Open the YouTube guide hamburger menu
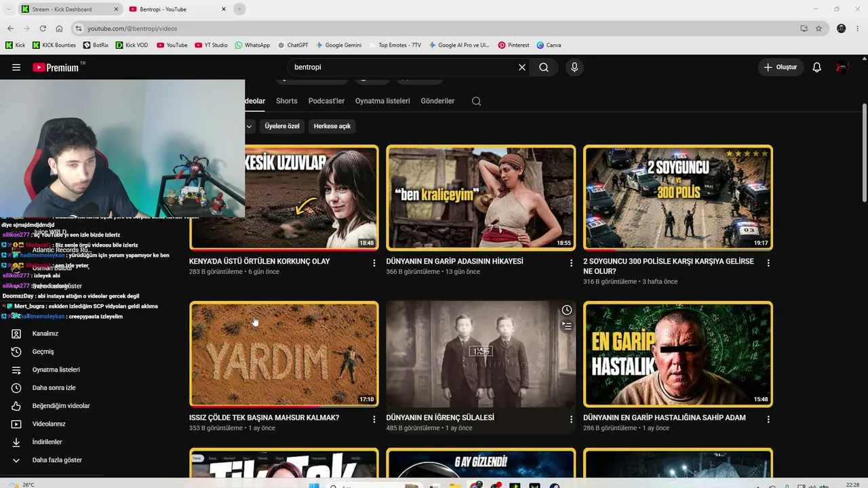This screenshot has width=868, height=488. (x=16, y=67)
